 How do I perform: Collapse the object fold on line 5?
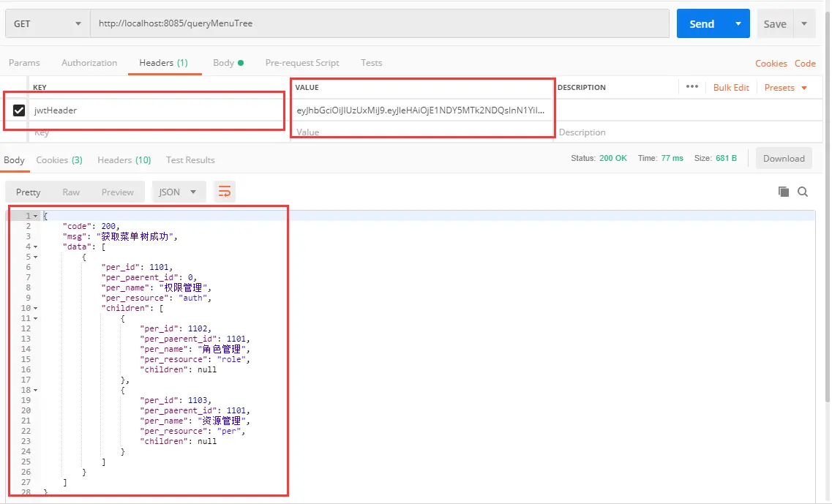tap(36, 257)
